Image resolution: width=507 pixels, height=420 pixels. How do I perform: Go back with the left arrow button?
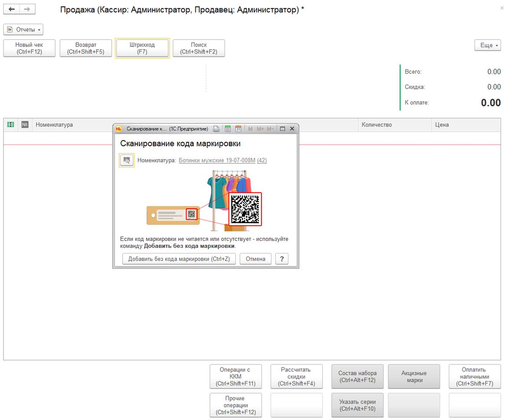point(12,9)
